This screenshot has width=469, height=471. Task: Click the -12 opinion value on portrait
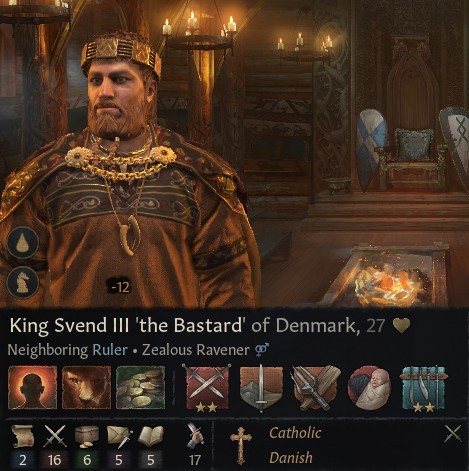tap(120, 287)
